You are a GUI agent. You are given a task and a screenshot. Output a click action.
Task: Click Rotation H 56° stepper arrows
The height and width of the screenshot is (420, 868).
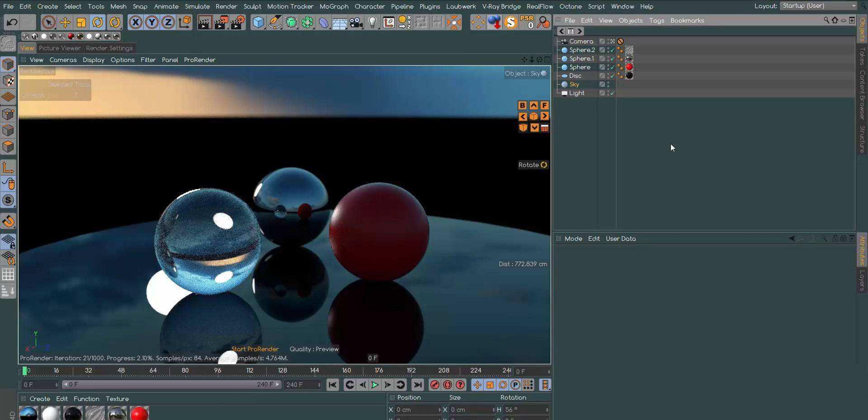(x=547, y=410)
